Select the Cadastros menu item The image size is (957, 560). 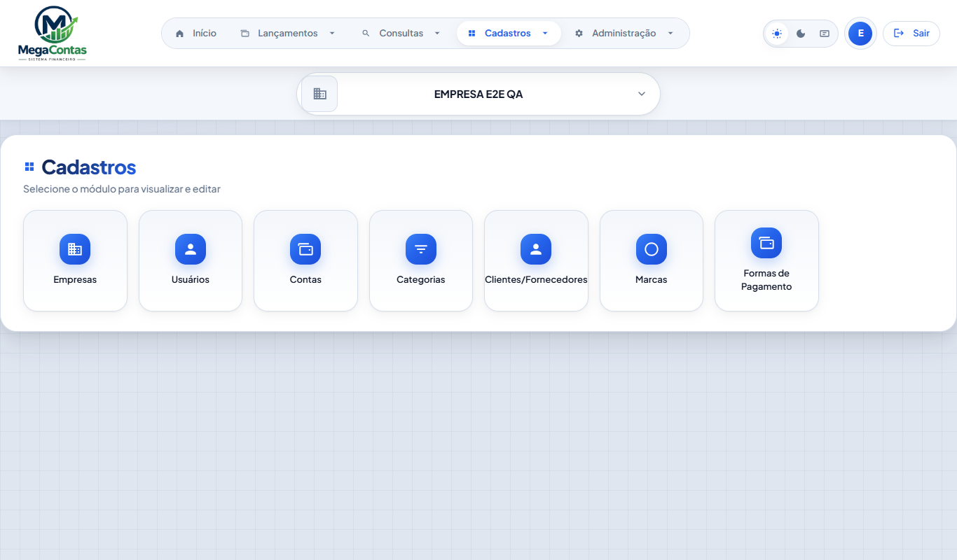[509, 34]
